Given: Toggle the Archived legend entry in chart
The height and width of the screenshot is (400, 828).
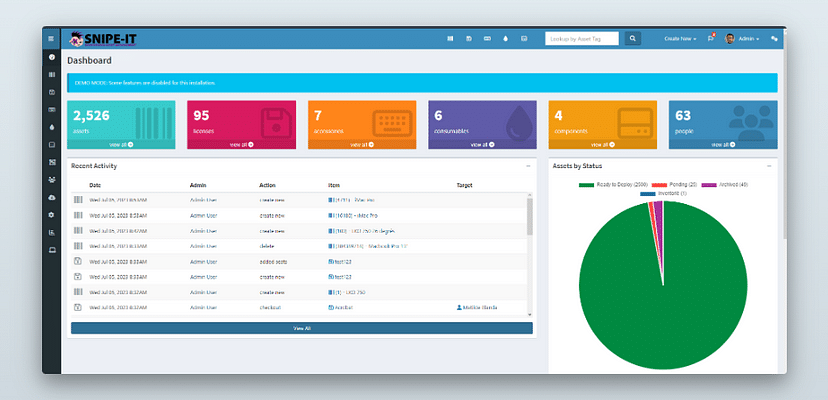Looking at the screenshot, I should [x=731, y=185].
